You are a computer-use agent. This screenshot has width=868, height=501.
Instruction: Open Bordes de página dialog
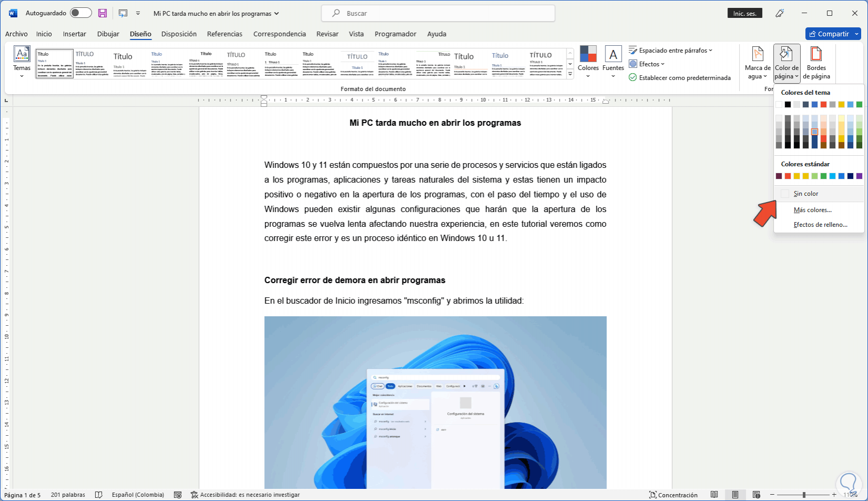click(816, 63)
